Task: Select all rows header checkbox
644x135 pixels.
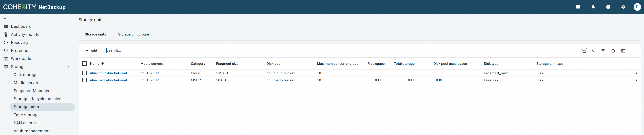Action: click(85, 63)
